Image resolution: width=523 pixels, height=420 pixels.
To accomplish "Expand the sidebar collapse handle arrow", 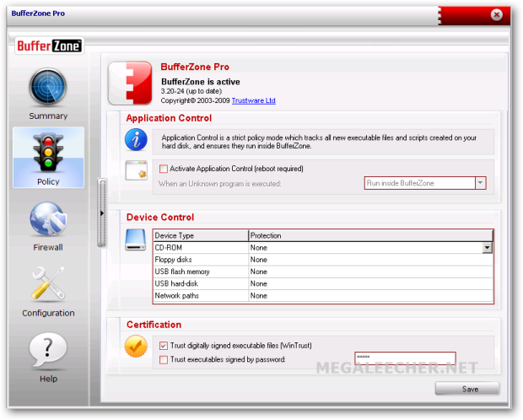I will pos(102,213).
